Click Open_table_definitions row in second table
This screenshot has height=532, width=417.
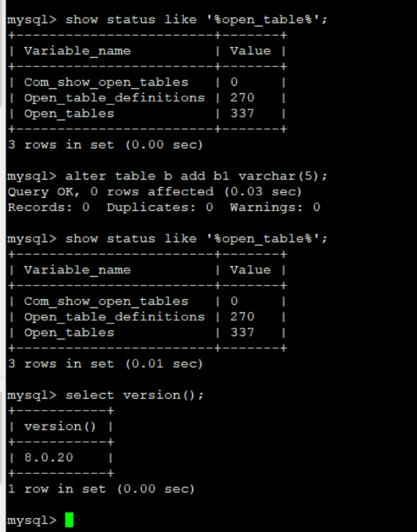click(147, 317)
